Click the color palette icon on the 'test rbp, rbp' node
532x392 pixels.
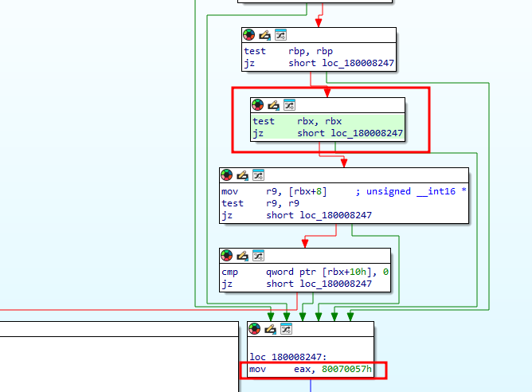pyautogui.click(x=249, y=35)
